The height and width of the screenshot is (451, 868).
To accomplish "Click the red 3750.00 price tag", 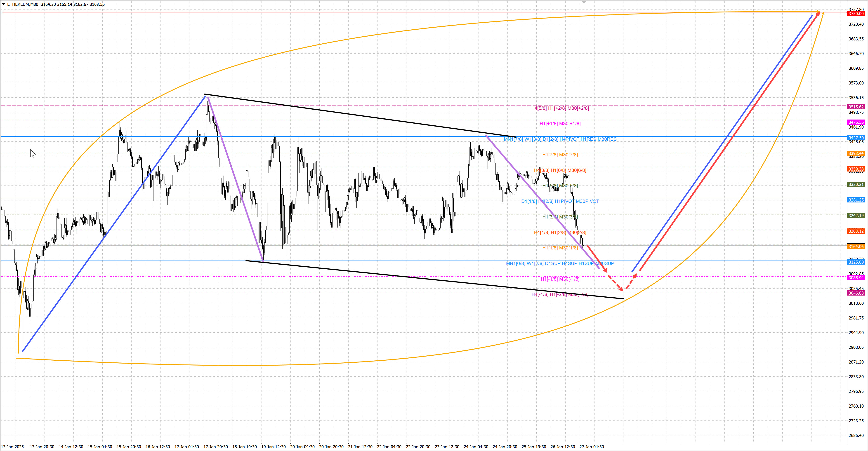I will tap(856, 14).
